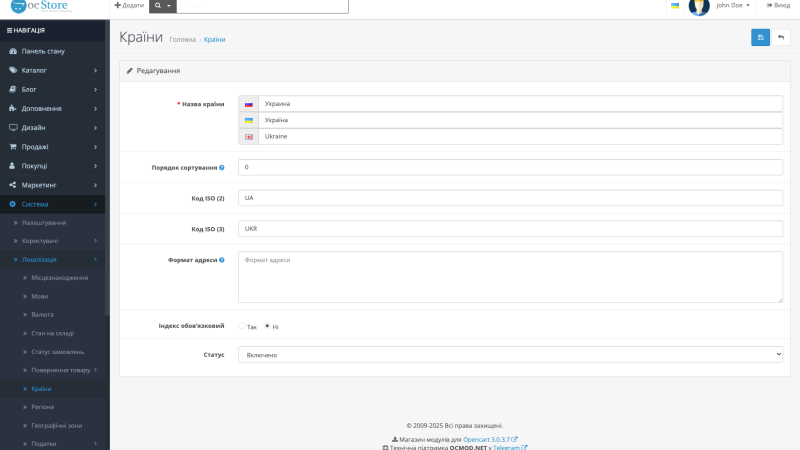This screenshot has width=800, height=450.
Task: Click the Покупці person icon
Action: point(13,166)
